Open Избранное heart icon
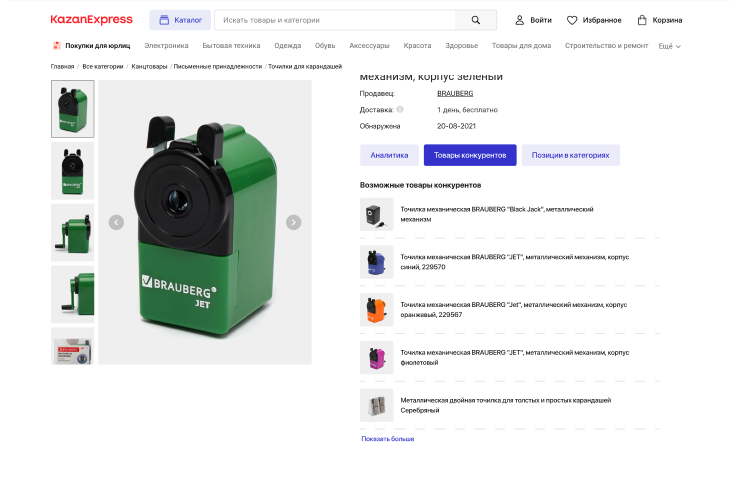 click(x=571, y=20)
